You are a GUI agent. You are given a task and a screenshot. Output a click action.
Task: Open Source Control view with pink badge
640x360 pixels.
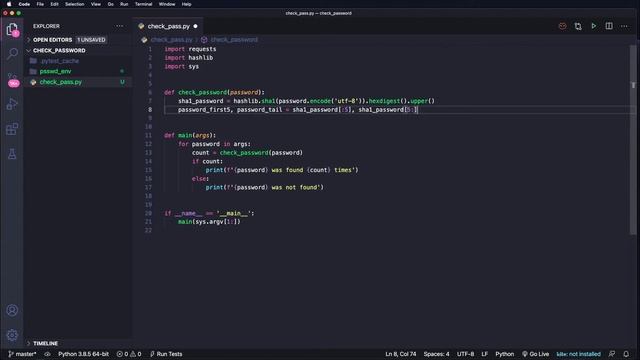coord(13,79)
